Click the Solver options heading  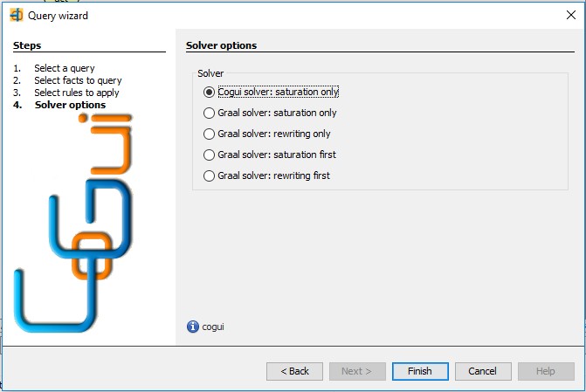221,45
